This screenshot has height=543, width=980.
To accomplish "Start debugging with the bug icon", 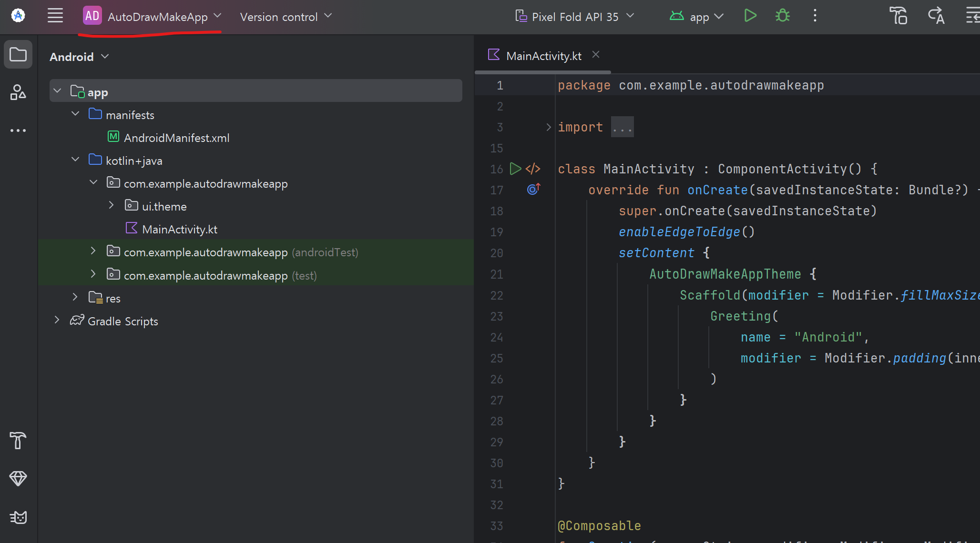I will 783,16.
